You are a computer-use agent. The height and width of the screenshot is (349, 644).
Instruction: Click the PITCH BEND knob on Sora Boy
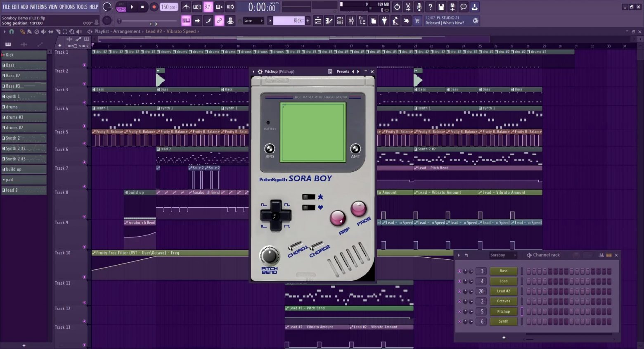269,256
